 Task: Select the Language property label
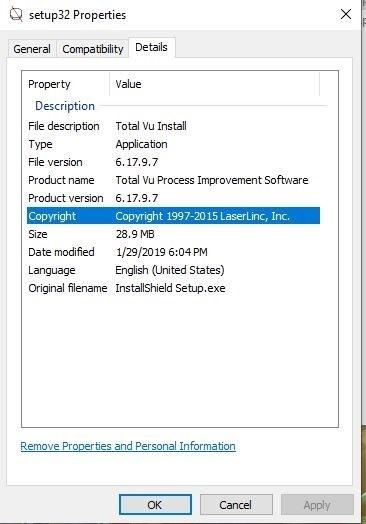52,270
